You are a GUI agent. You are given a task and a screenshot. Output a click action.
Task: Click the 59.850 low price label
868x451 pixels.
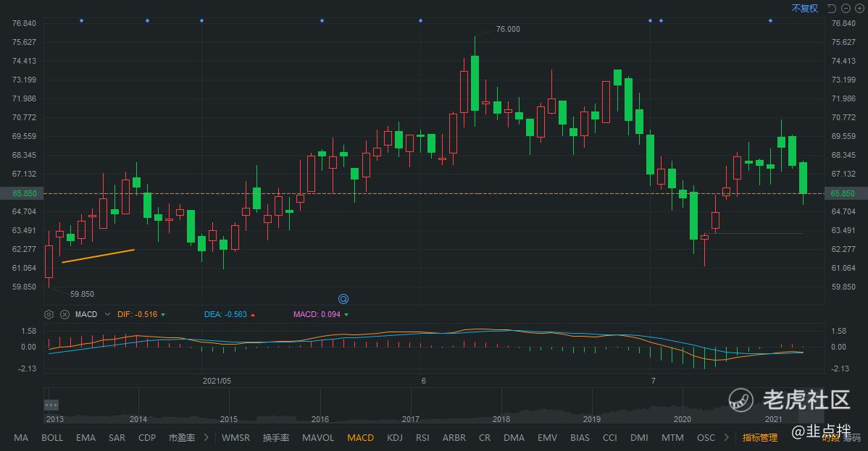tap(82, 295)
